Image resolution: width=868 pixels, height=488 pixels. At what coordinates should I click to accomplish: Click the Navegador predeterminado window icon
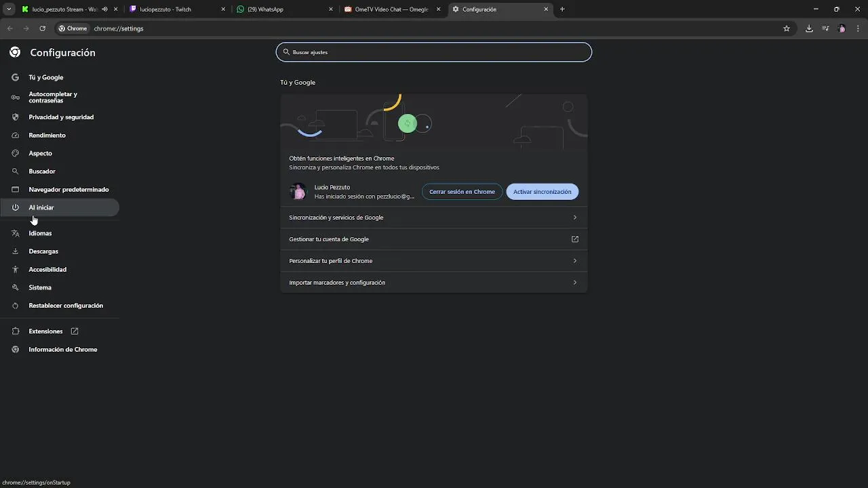pyautogui.click(x=15, y=190)
